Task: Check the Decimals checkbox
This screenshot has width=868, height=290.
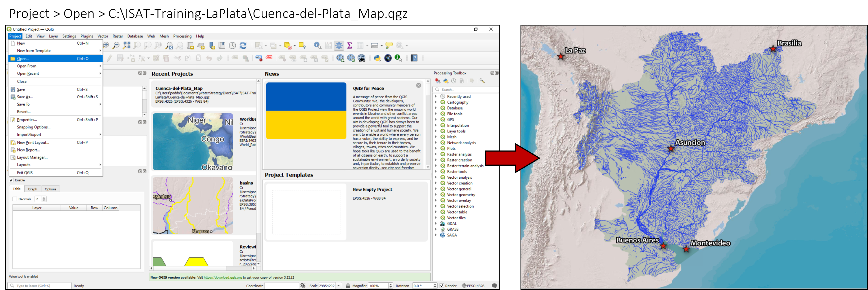Action: [15, 199]
